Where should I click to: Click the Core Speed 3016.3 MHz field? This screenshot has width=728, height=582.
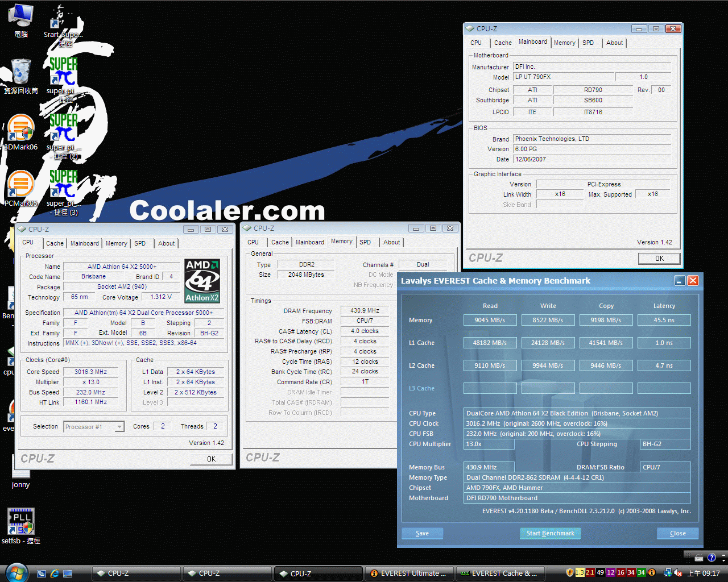point(91,372)
